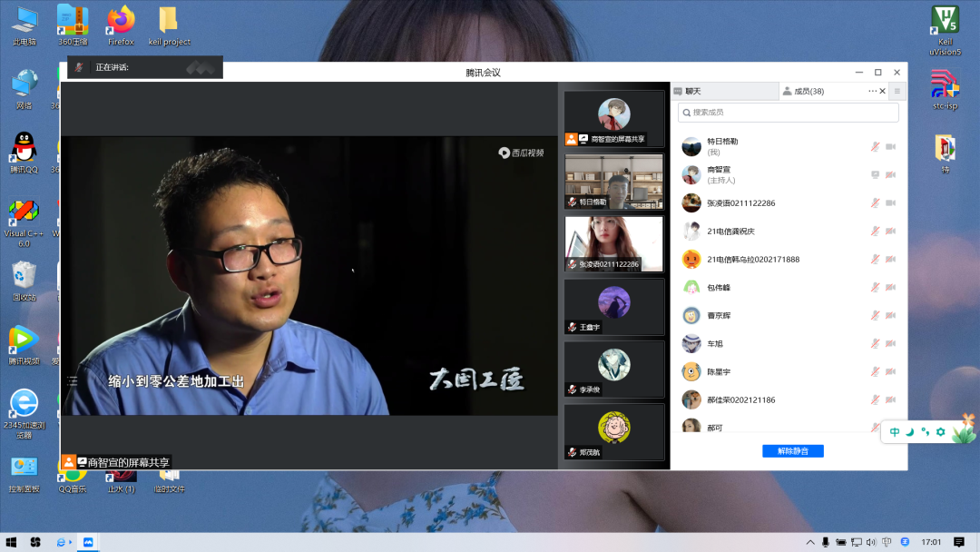Click the 中 input mode on IME toolbar
Screen dimensions: 980x552
tap(895, 432)
